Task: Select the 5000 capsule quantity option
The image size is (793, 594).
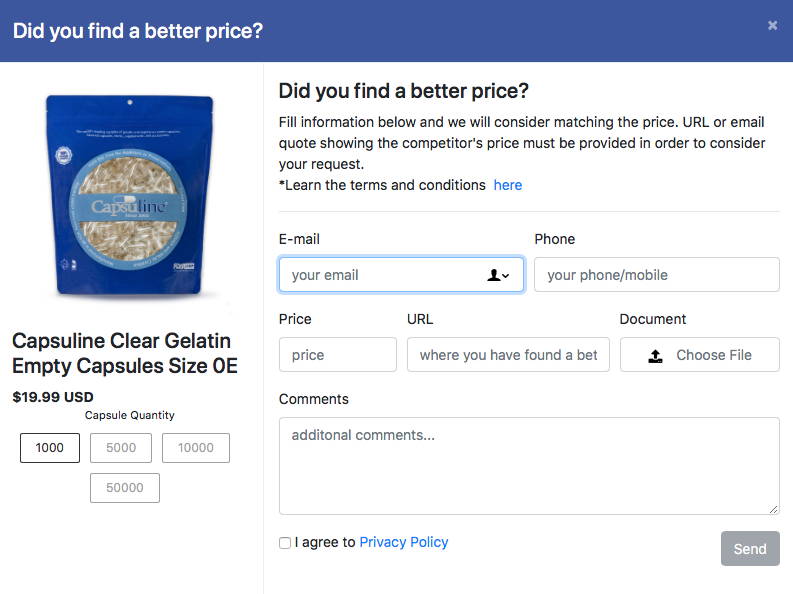Action: point(121,448)
